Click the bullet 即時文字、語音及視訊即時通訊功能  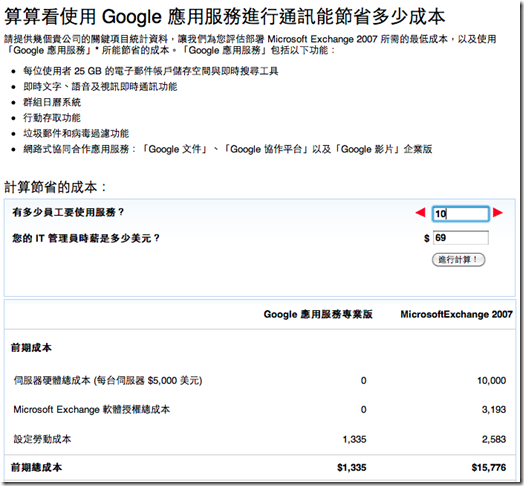(100, 87)
